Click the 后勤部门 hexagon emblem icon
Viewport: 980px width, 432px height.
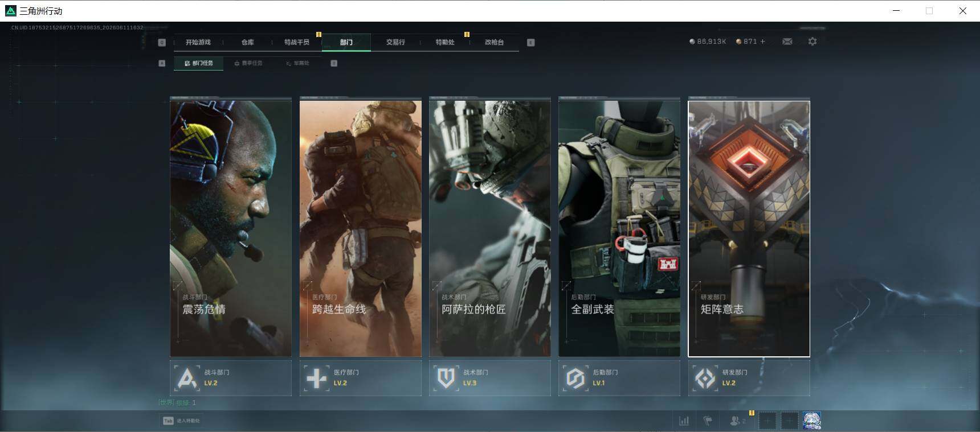(575, 378)
